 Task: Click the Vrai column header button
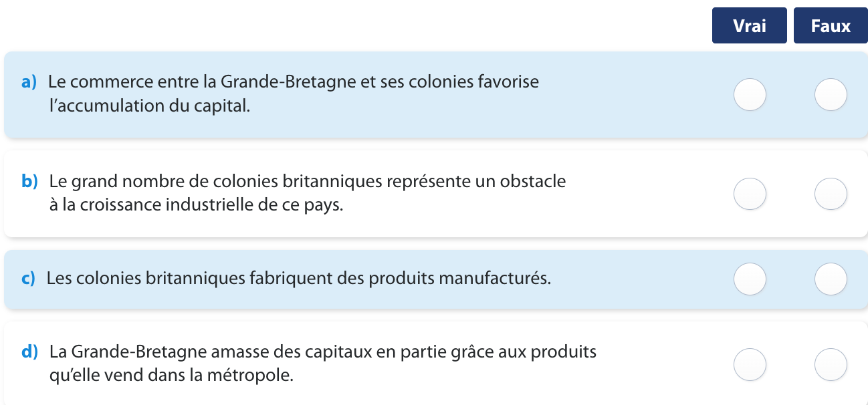point(749,26)
